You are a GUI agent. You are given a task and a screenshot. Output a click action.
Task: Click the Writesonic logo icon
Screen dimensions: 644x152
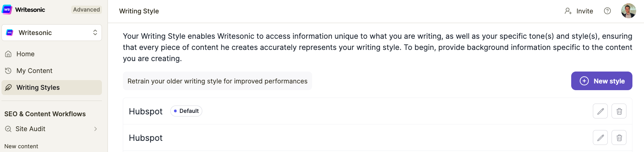[7, 10]
